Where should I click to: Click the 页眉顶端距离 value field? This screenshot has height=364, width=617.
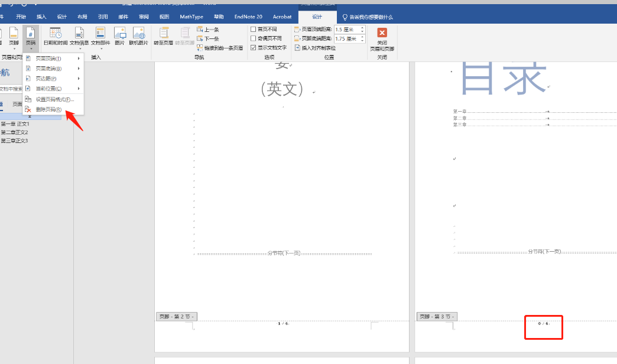(x=347, y=30)
